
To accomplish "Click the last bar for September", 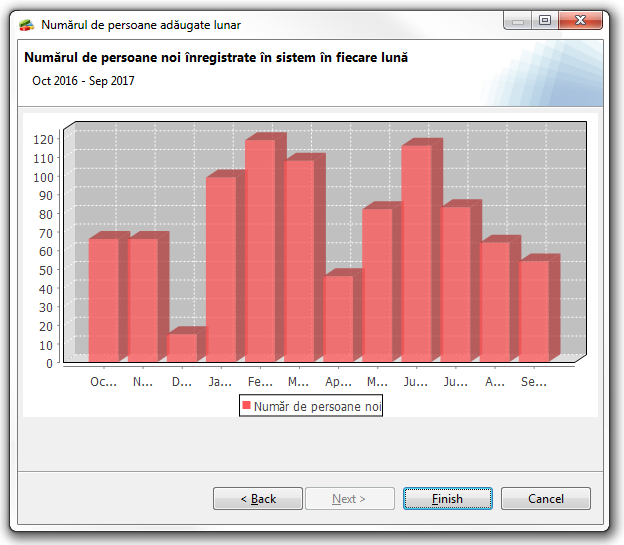I will click(534, 310).
